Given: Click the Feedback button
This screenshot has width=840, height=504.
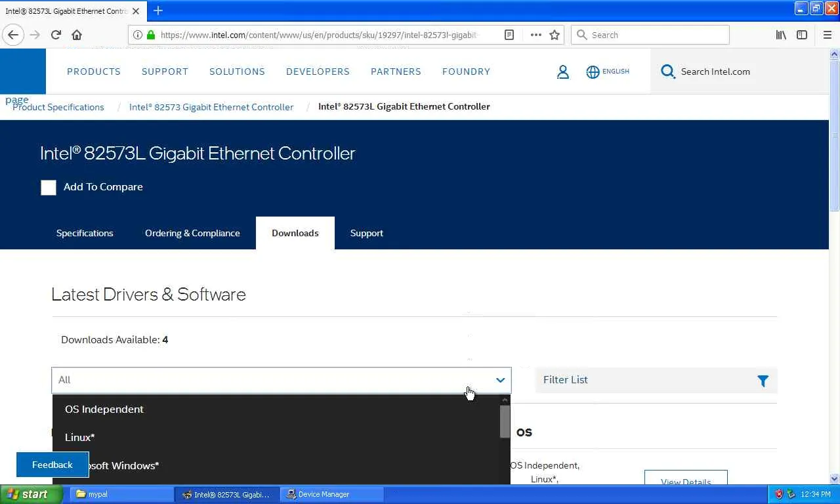Looking at the screenshot, I should [52, 465].
